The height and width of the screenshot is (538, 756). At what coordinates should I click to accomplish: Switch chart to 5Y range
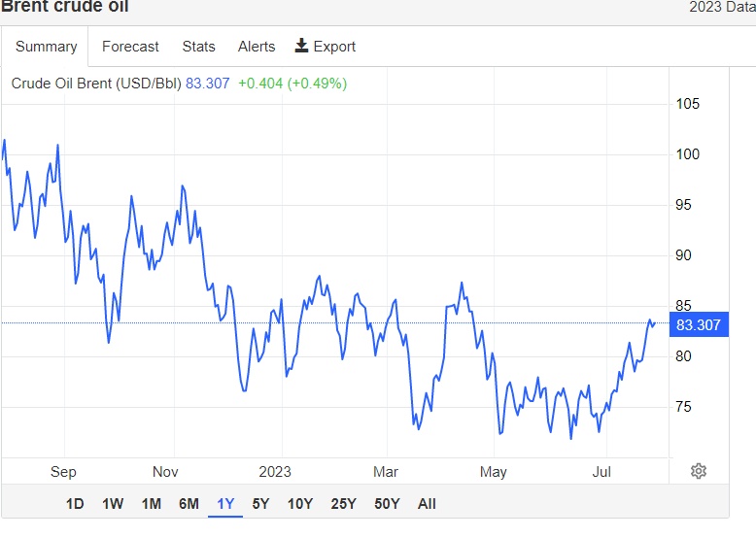[x=260, y=504]
